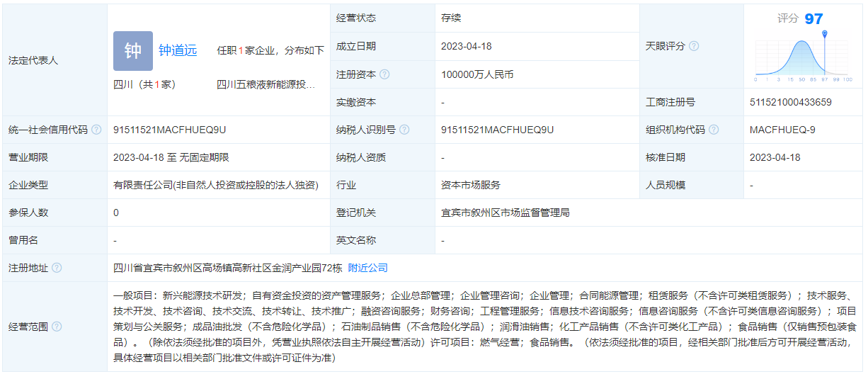Click help icon beside 注册地址
The width and height of the screenshot is (868, 379).
[x=57, y=268]
